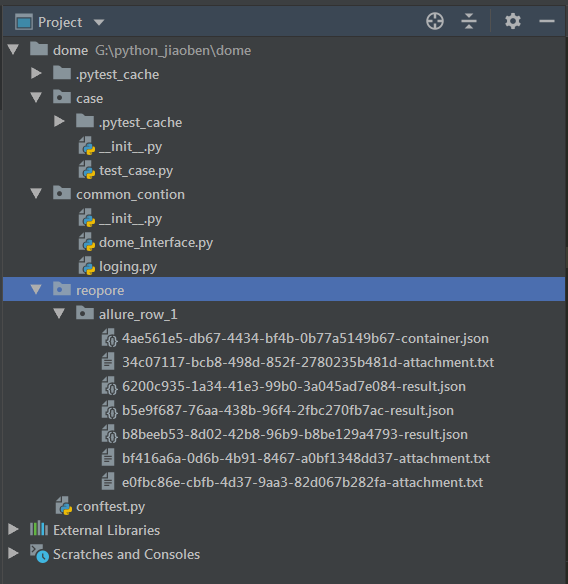Open the Project view dropdown arrow

[x=99, y=22]
